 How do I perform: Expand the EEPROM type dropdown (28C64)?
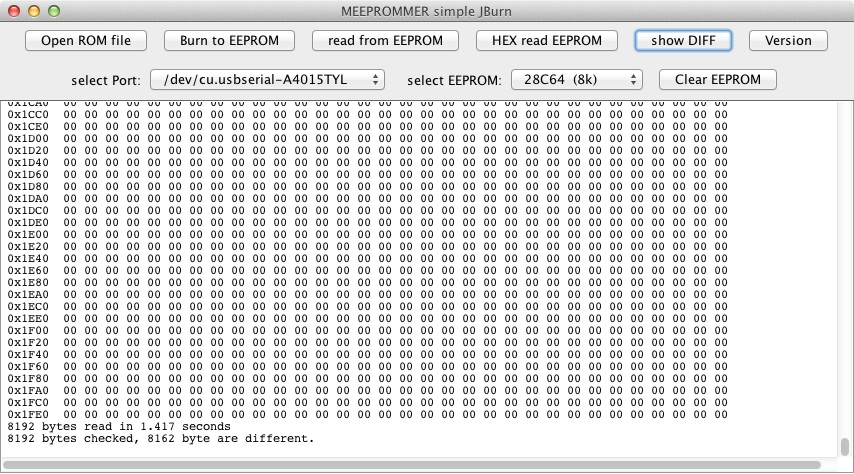tap(576, 79)
